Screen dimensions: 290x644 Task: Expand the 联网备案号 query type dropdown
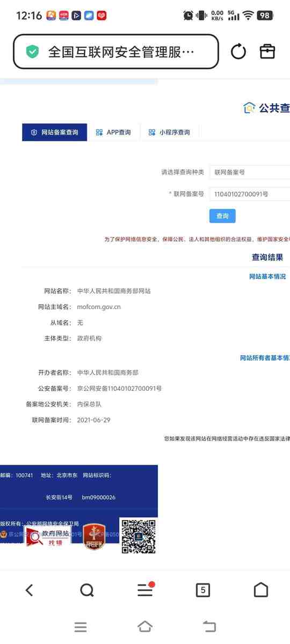(250, 172)
